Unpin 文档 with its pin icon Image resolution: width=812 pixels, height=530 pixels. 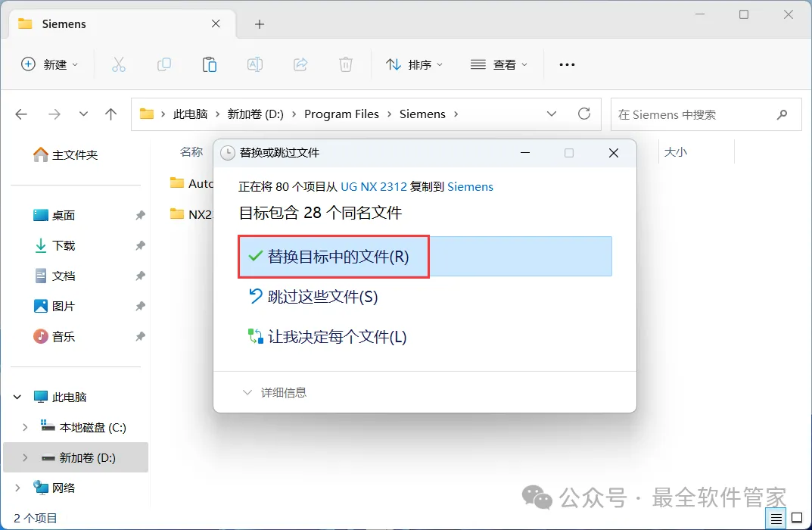(x=140, y=276)
